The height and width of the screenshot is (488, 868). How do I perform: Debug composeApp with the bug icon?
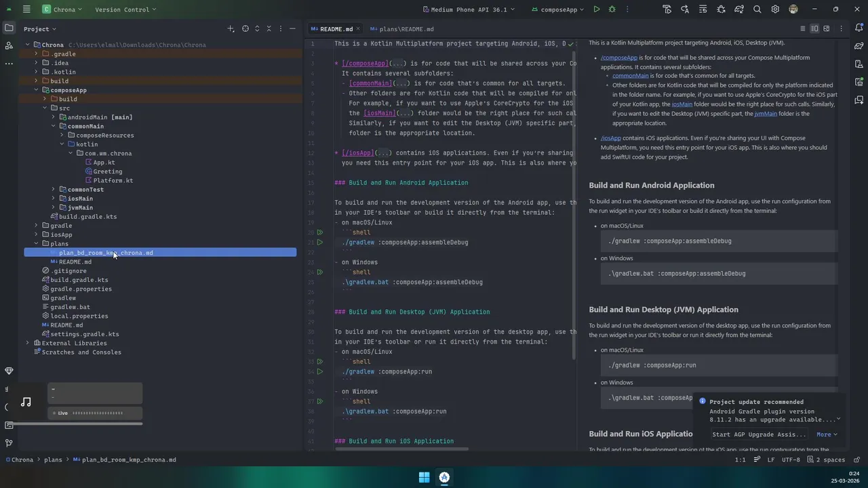click(612, 9)
